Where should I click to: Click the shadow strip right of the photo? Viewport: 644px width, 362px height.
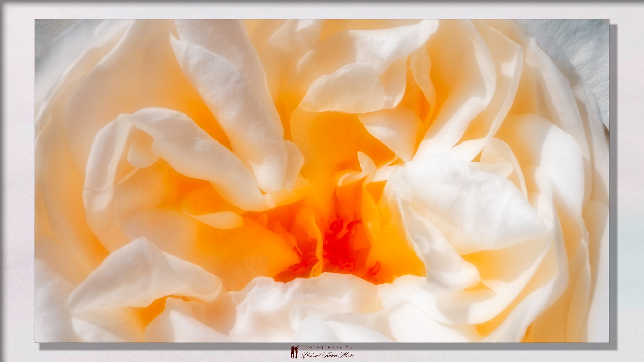click(613, 189)
